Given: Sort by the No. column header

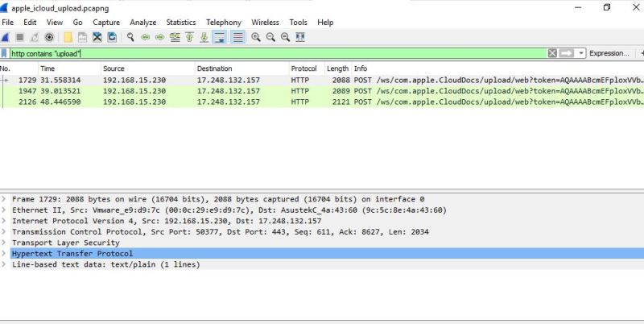Looking at the screenshot, I should pyautogui.click(x=19, y=69).
